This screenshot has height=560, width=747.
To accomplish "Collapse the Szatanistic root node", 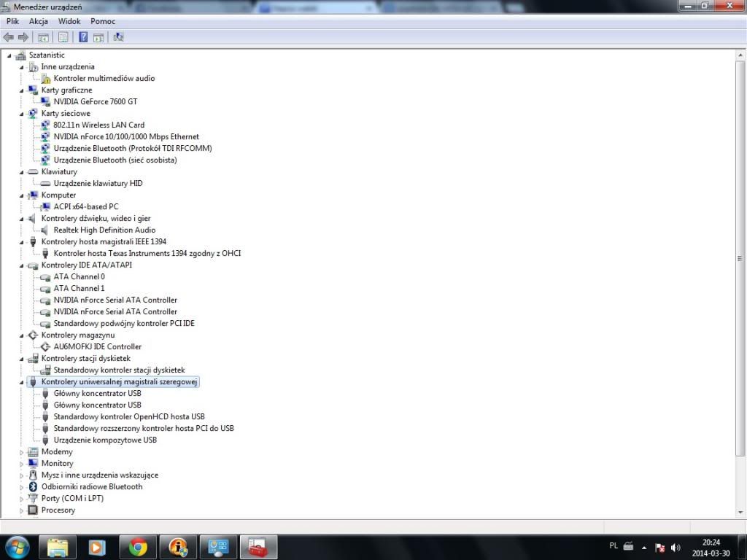I will [9, 55].
